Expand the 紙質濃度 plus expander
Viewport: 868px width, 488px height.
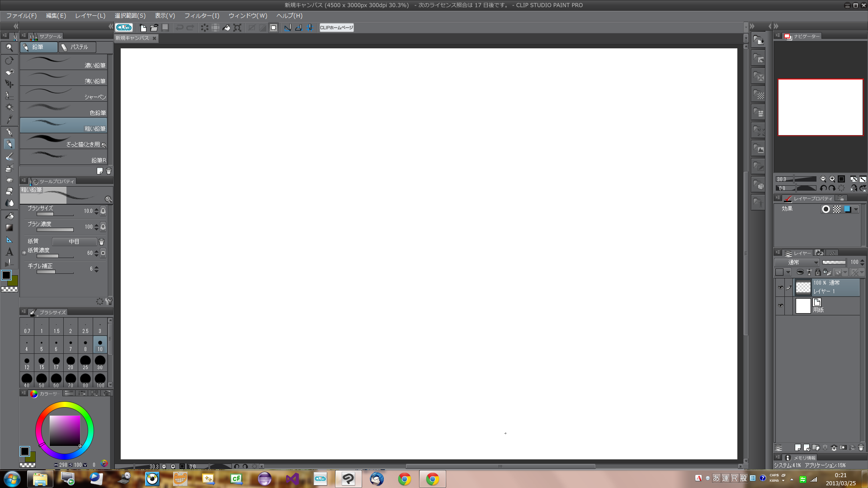pyautogui.click(x=24, y=253)
